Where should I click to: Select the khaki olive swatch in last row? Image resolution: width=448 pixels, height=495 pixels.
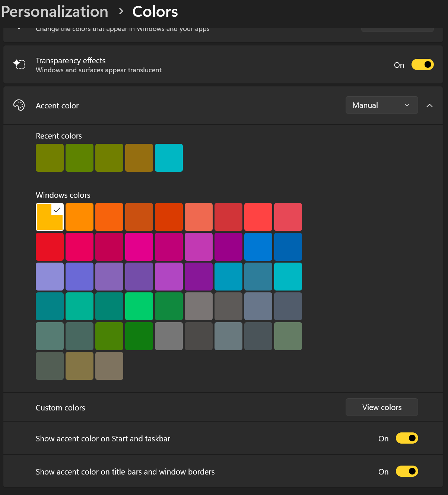coord(79,366)
